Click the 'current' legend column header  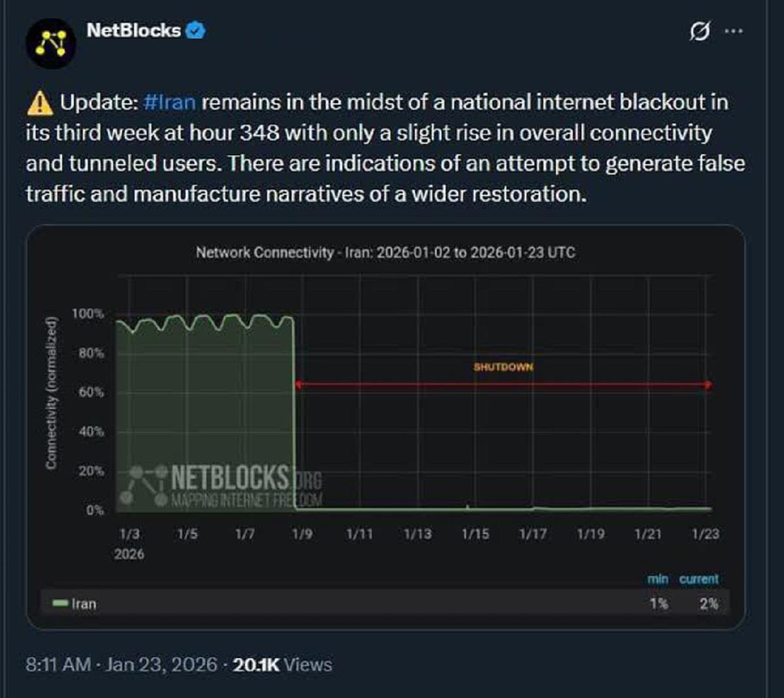[698, 579]
